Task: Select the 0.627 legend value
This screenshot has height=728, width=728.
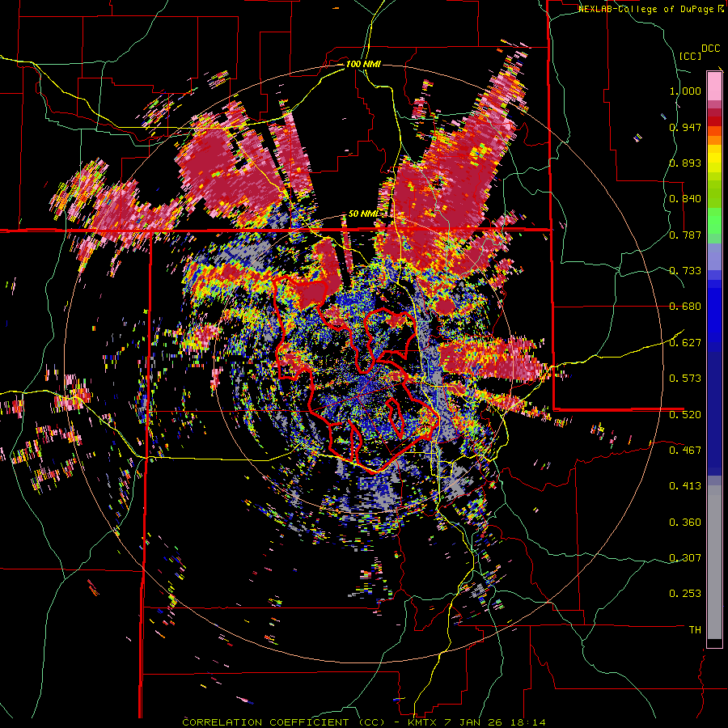Action: [685, 343]
